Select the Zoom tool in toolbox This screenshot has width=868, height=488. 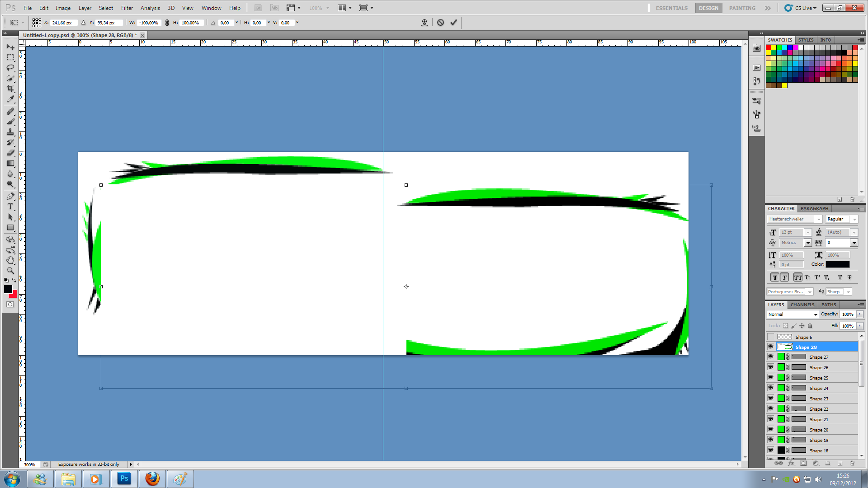click(10, 271)
